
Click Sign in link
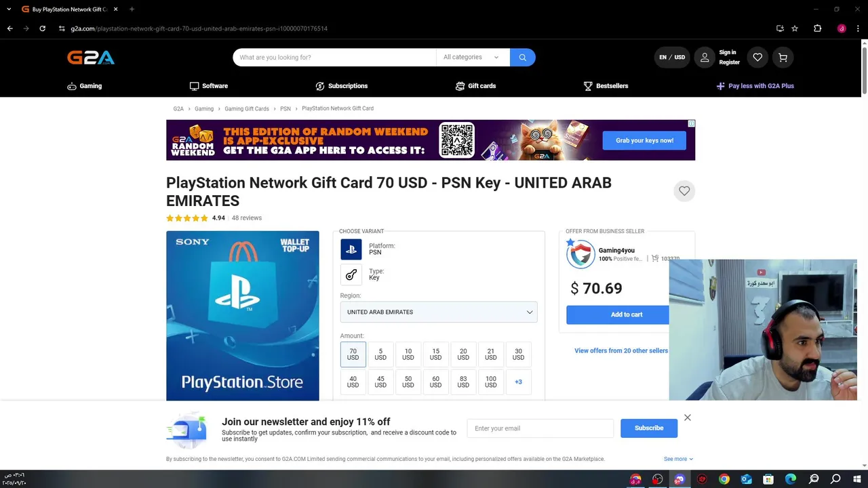click(728, 52)
